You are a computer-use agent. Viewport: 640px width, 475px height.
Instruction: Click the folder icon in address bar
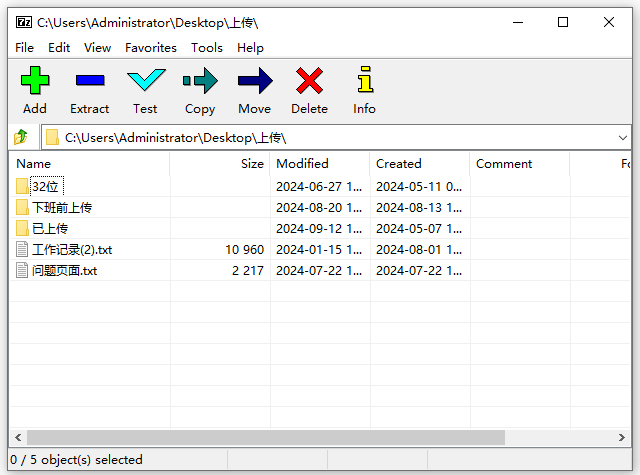click(52, 137)
